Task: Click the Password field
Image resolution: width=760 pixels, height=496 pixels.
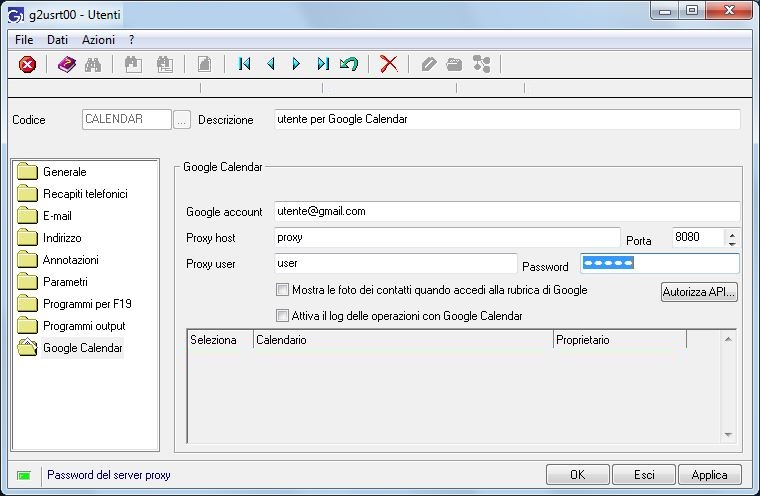Action: coord(660,263)
